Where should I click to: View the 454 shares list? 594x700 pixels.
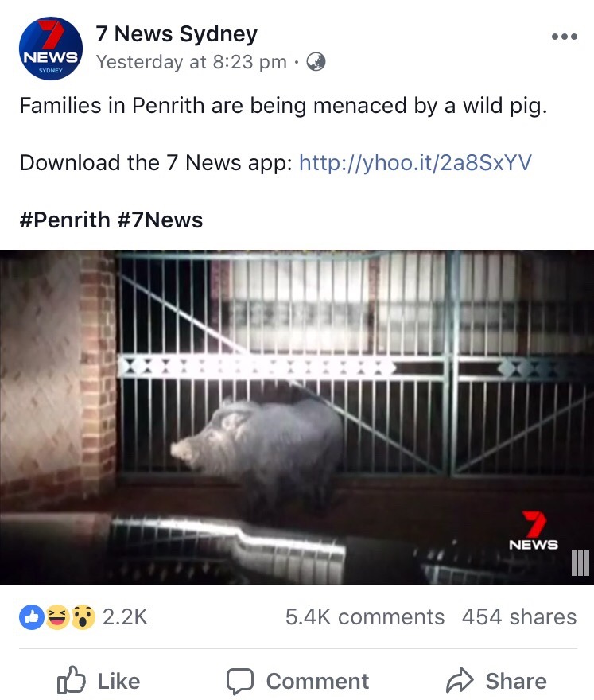click(519, 617)
